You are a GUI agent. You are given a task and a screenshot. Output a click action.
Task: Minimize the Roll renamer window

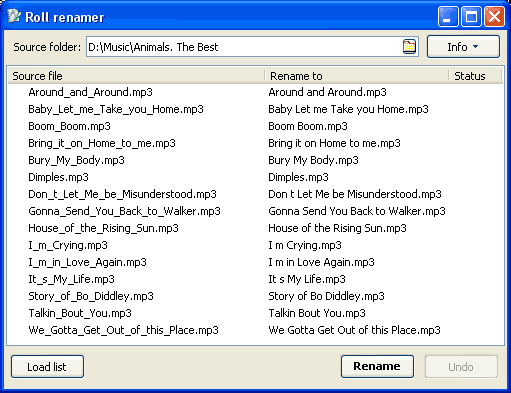pyautogui.click(x=448, y=16)
